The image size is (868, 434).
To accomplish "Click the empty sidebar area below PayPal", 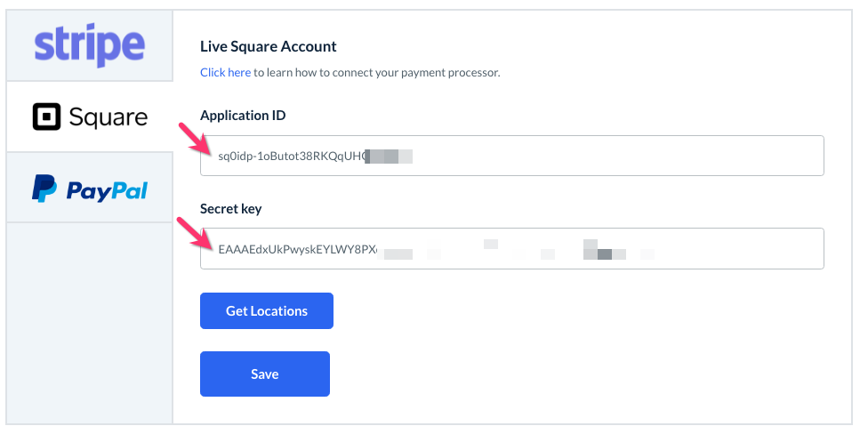I will [89, 320].
